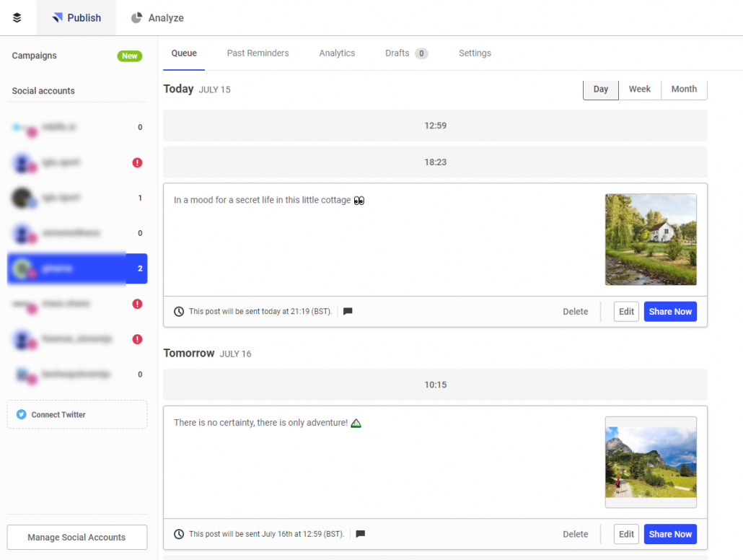The width and height of the screenshot is (743, 560).
Task: Open the Settings tab
Action: pyautogui.click(x=475, y=53)
